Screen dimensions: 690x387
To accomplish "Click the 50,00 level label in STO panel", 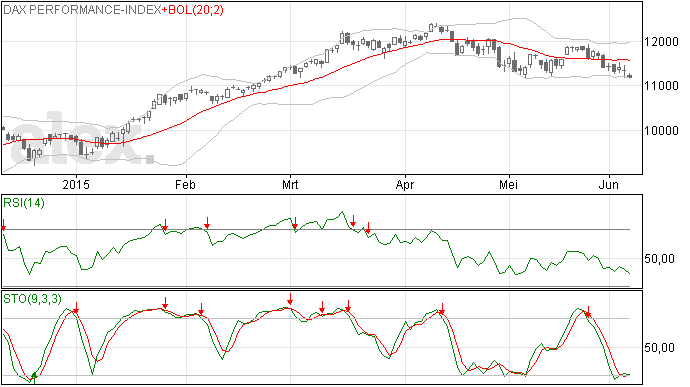I will click(659, 348).
